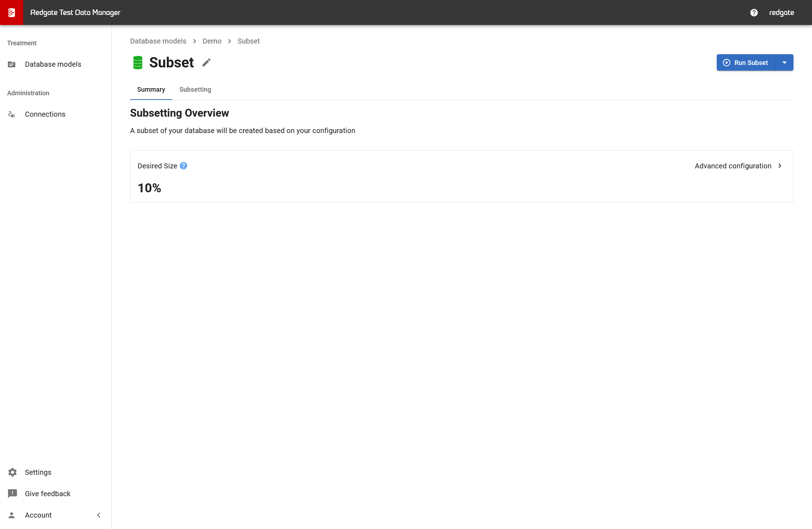
Task: Go to Database models breadcrumb link
Action: click(158, 41)
